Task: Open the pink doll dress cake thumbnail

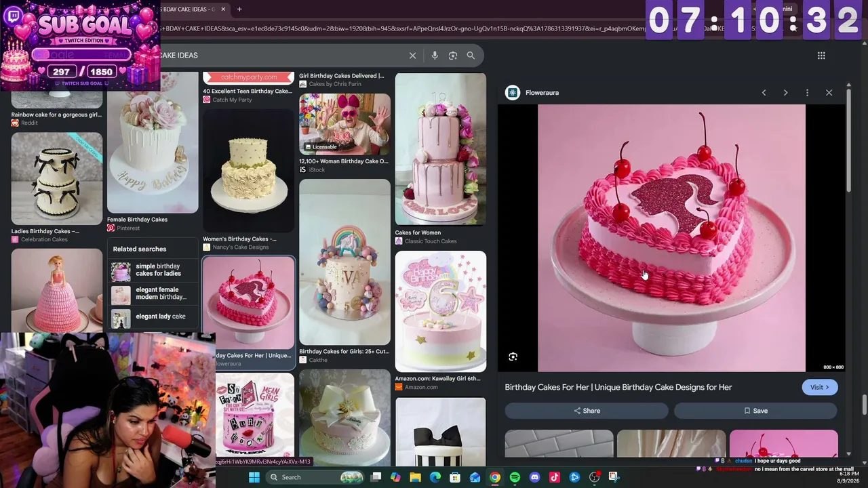Action: click(57, 290)
